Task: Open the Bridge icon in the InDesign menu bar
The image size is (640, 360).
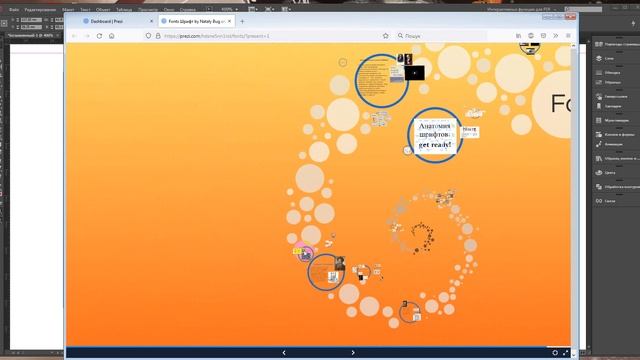Action: [209, 9]
